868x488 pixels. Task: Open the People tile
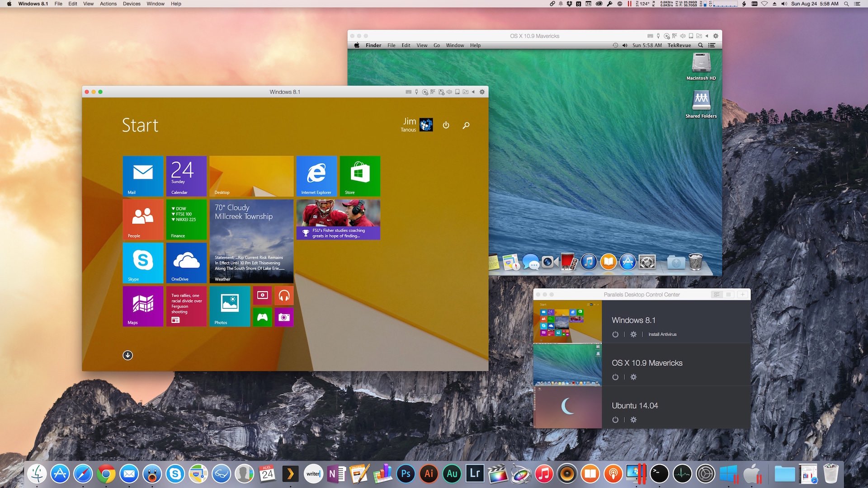pos(143,219)
